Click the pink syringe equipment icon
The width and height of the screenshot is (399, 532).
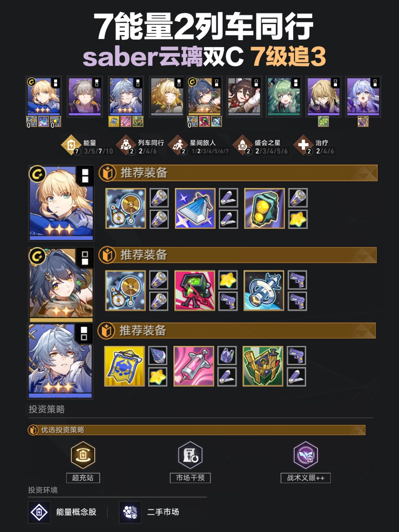[x=194, y=366]
